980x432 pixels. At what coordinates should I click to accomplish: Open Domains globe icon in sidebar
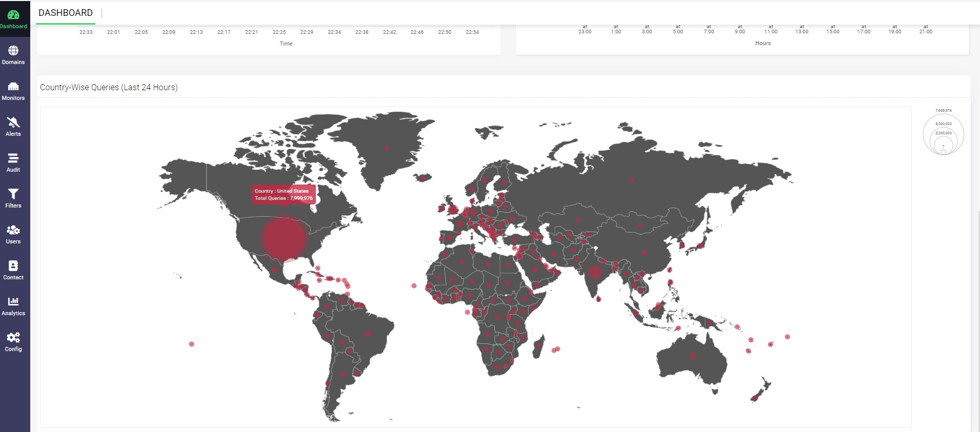tap(13, 51)
